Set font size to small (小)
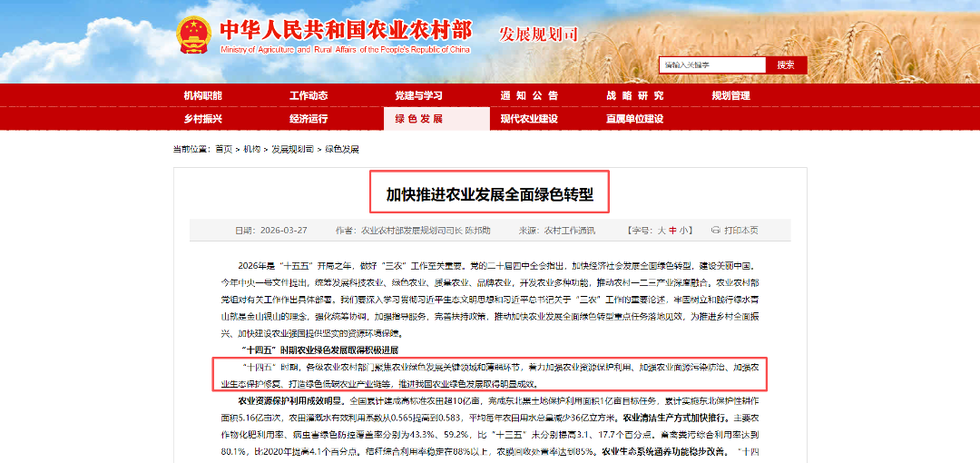 point(683,231)
